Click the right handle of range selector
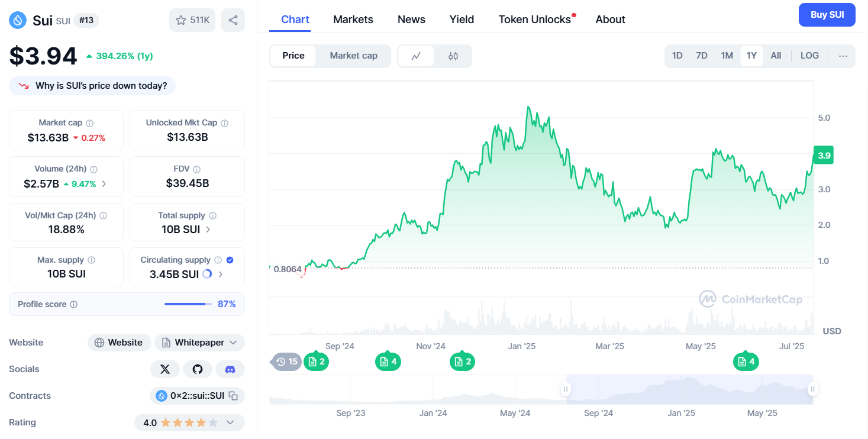 pos(813,389)
